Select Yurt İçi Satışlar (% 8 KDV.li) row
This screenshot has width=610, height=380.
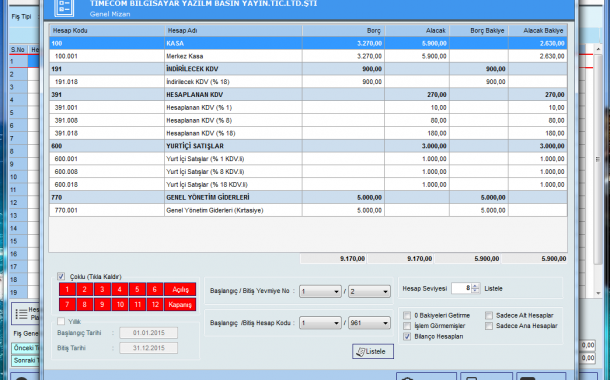(308, 172)
